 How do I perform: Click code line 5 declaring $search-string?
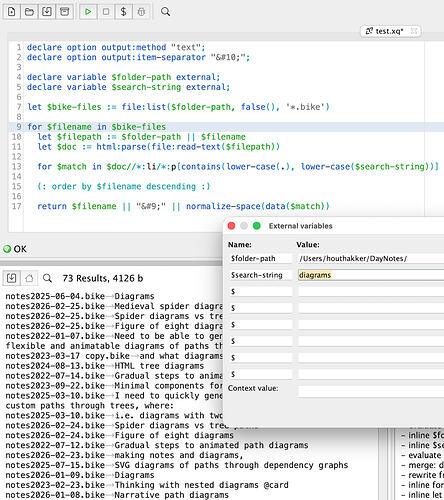tap(128, 87)
